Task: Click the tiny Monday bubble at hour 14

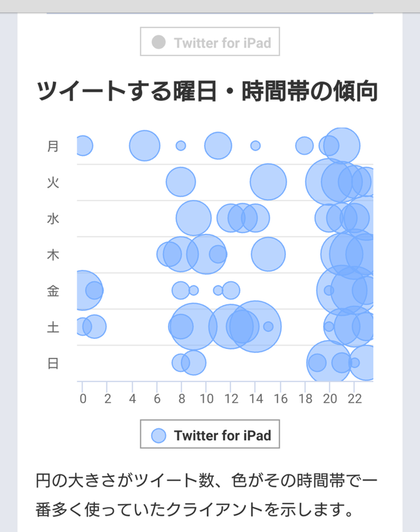Action: (255, 146)
